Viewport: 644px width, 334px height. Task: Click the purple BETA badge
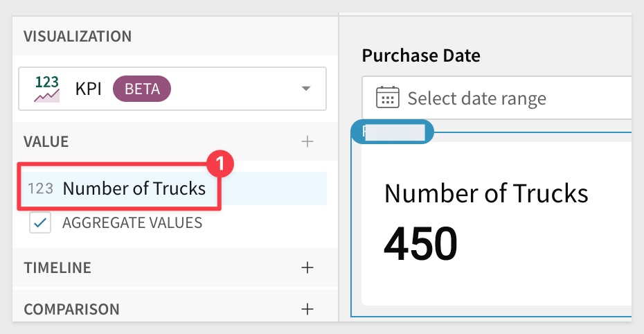pyautogui.click(x=141, y=89)
